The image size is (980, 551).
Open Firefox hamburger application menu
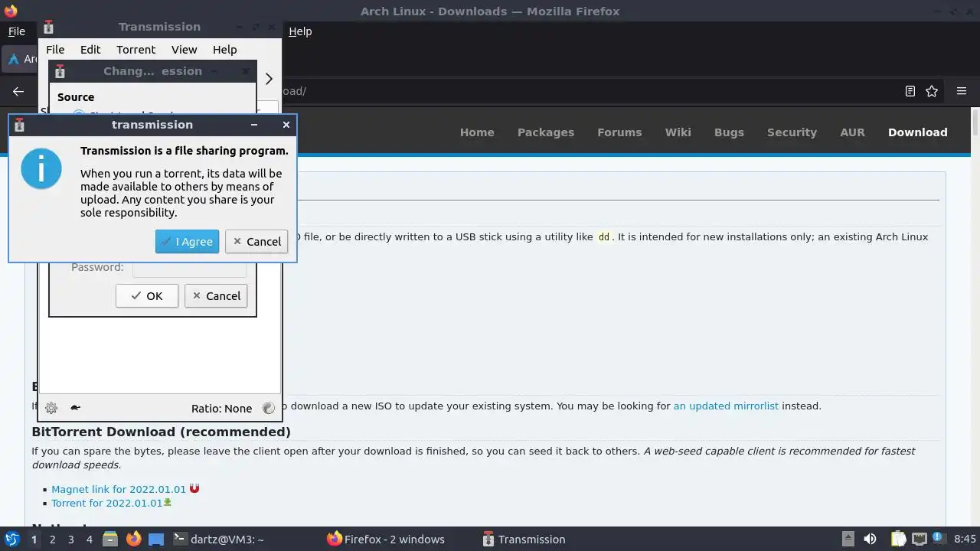(962, 91)
